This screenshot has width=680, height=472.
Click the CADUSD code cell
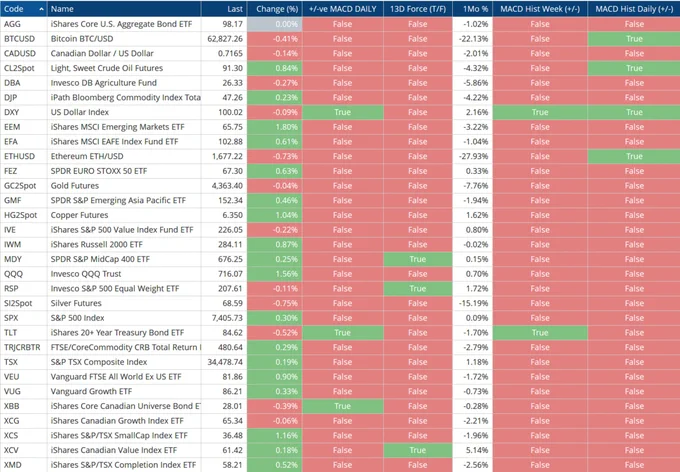[x=24, y=53]
